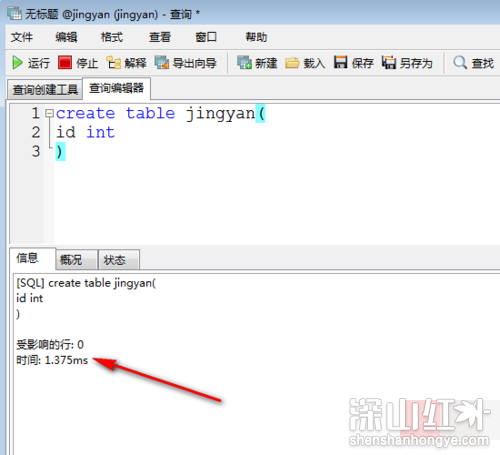The image size is (500, 455).
Task: Click the green Run (运行) icon
Action: click(17, 63)
